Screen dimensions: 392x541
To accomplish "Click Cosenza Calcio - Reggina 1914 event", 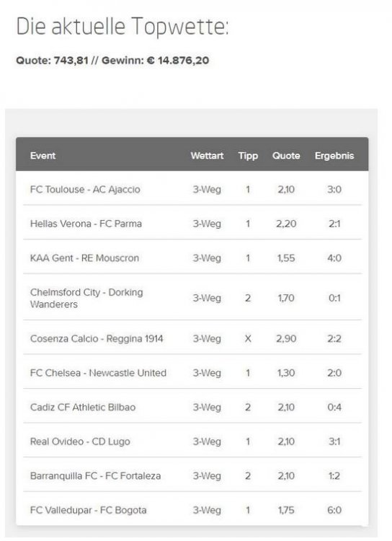I will click(x=97, y=338).
